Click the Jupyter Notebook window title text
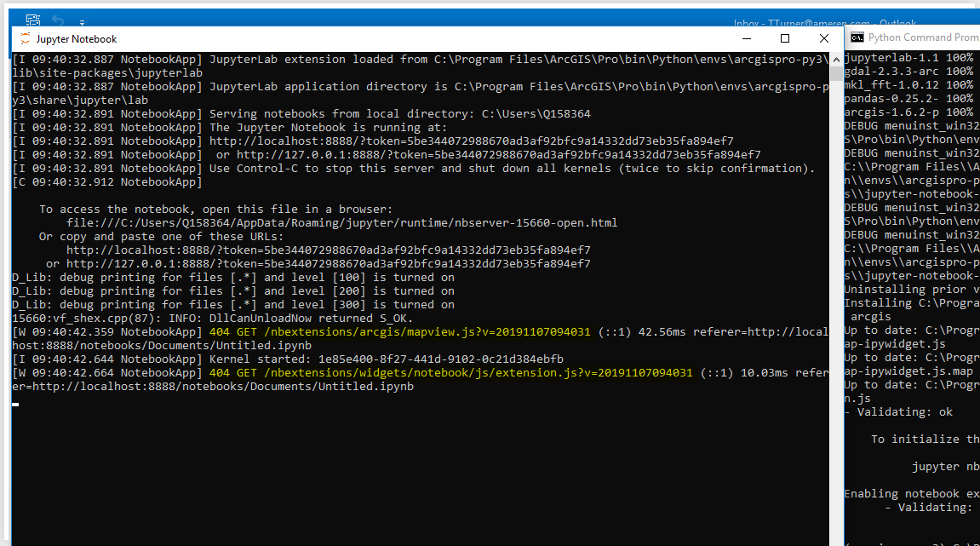Viewport: 980px width, 546px height. (x=77, y=39)
